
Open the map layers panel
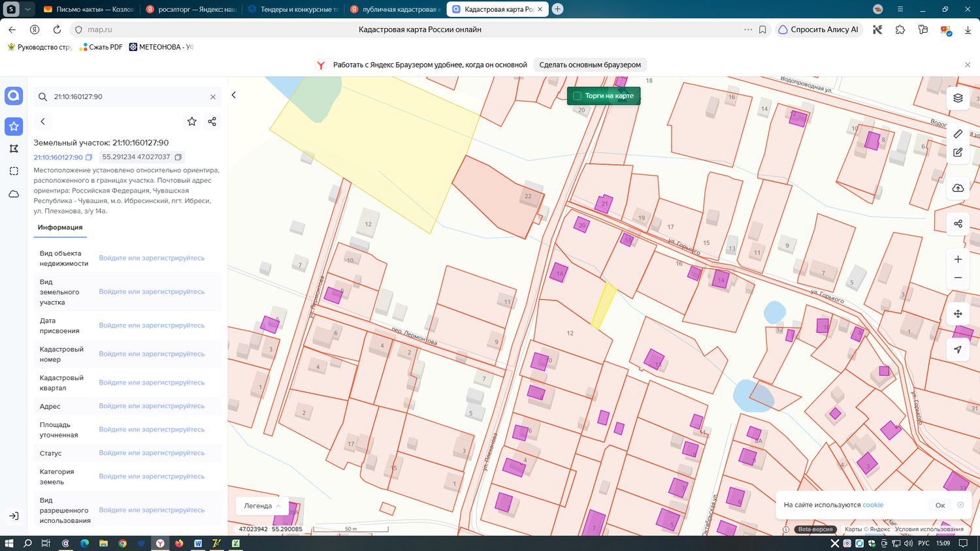958,98
